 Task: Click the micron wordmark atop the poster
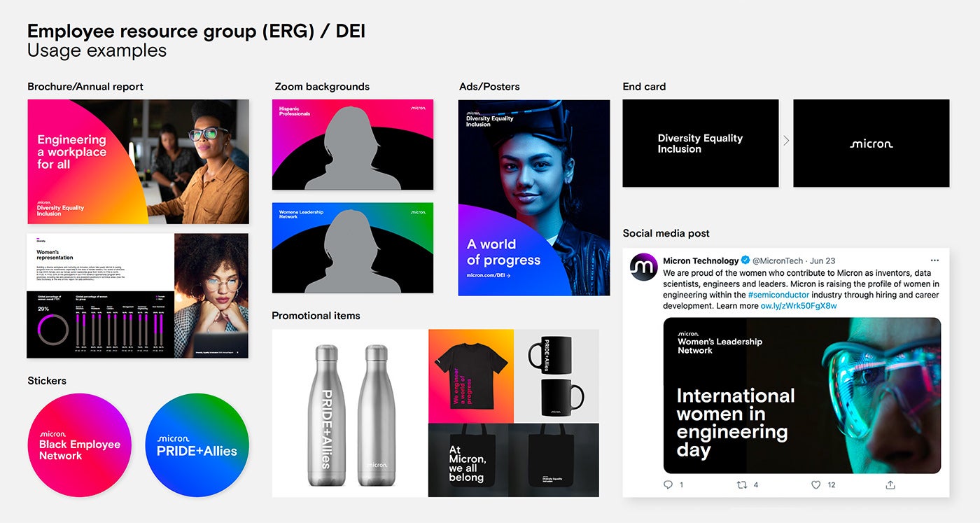click(472, 111)
